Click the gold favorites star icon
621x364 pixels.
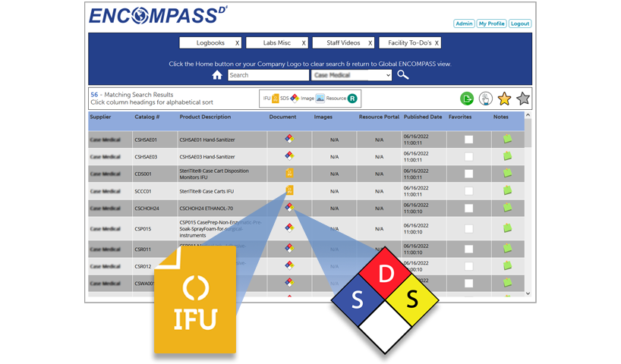coord(504,99)
